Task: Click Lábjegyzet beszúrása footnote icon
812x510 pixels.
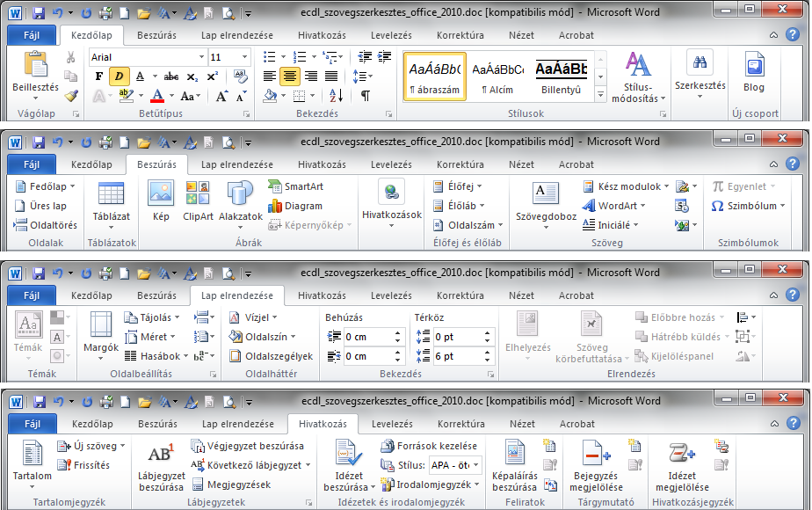Action: [161, 454]
